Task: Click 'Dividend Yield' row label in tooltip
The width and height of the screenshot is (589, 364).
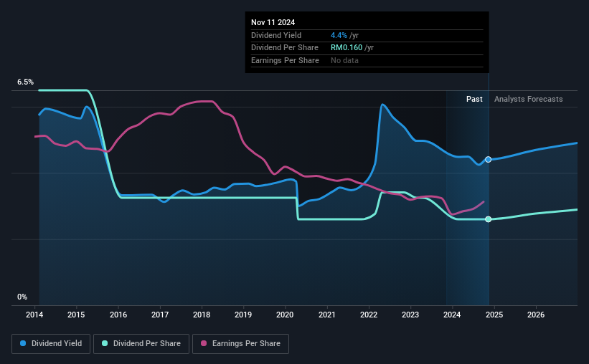Action: pyautogui.click(x=276, y=35)
